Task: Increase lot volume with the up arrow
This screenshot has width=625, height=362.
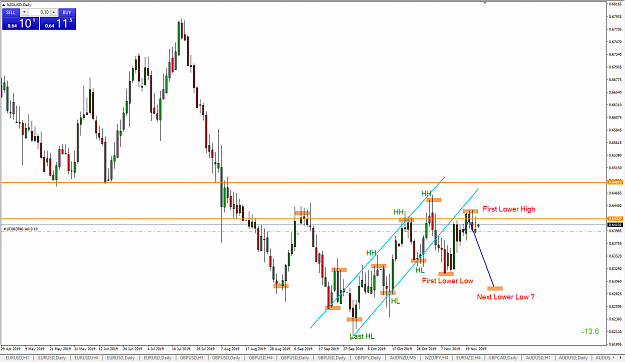Action: [x=53, y=12]
